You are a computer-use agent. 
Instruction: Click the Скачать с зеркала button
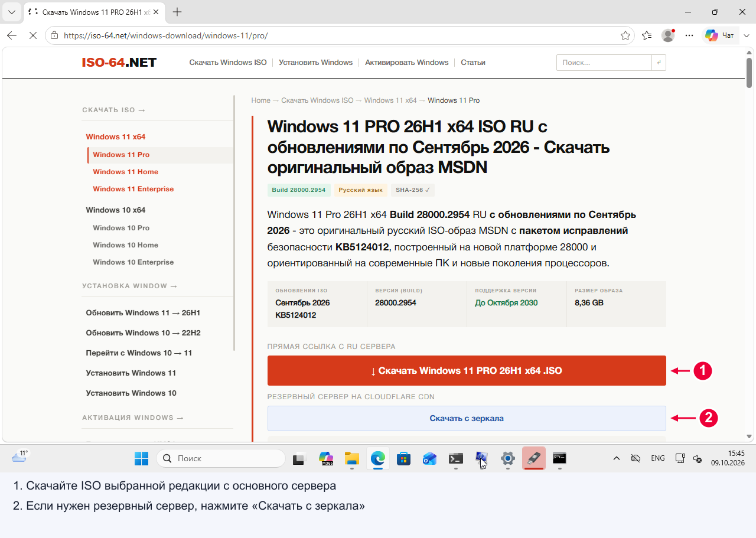467,418
